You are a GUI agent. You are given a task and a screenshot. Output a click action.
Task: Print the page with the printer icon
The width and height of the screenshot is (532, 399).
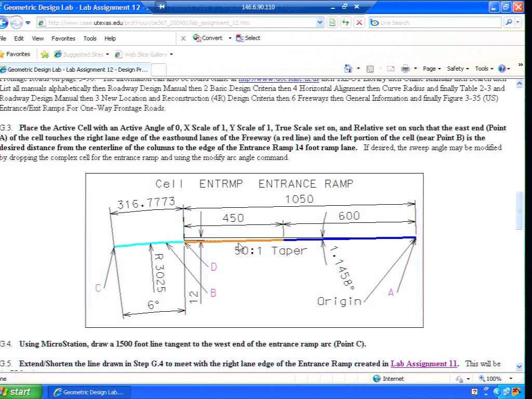(405, 69)
